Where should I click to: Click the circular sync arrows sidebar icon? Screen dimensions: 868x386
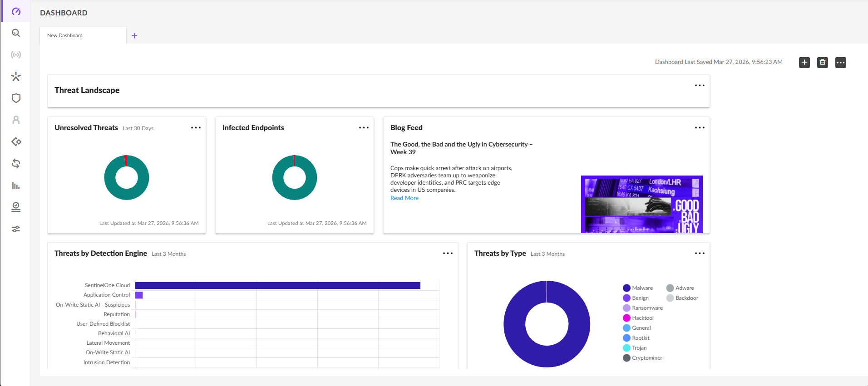16,164
